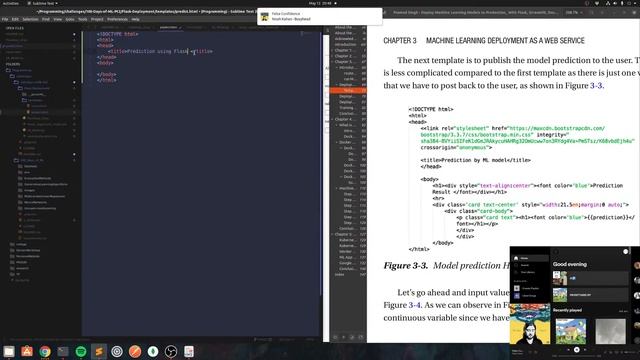Image resolution: width=640 pixels, height=360 pixels.
Task: Open OBS Studio from the dock
Action: 171,351
